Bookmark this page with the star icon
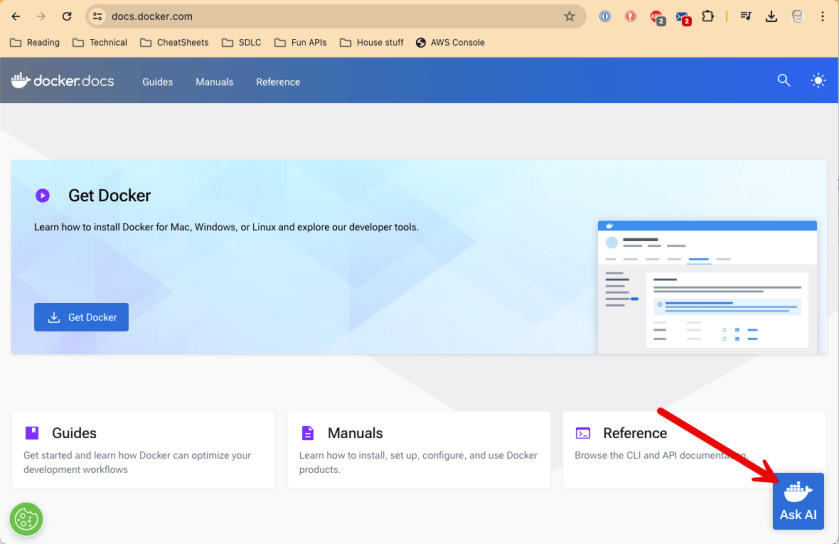839x544 pixels. [x=569, y=17]
